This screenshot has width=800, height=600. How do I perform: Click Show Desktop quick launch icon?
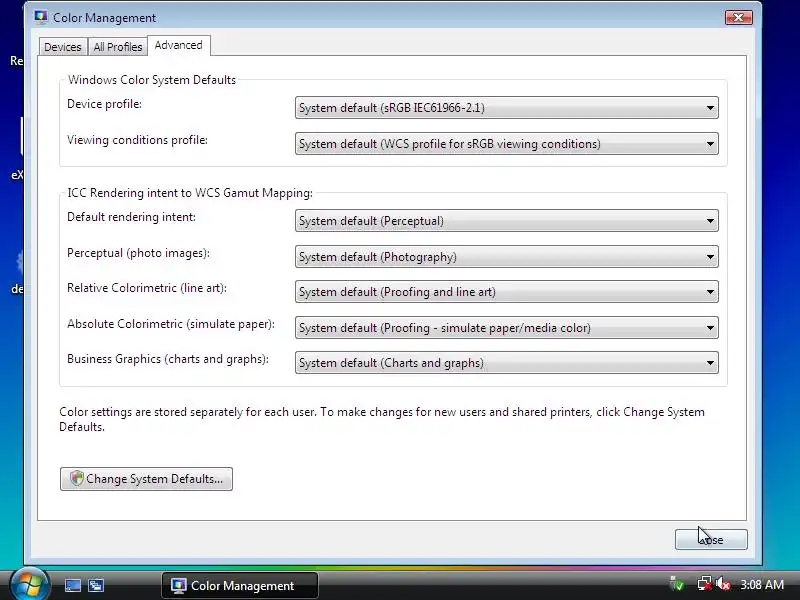[72, 585]
